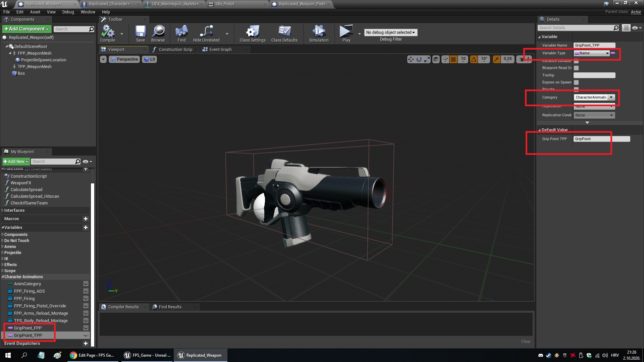Click the Add Component button

pos(27,29)
